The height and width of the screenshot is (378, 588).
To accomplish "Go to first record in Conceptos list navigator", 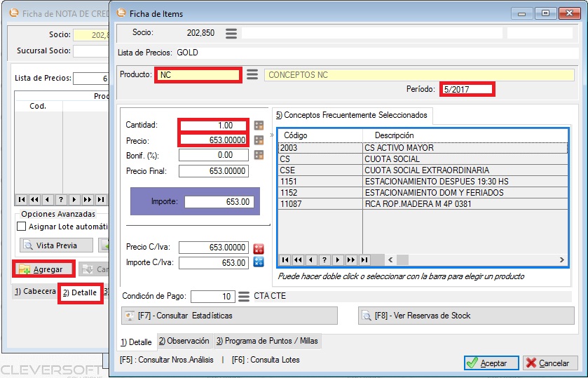I will [285, 259].
